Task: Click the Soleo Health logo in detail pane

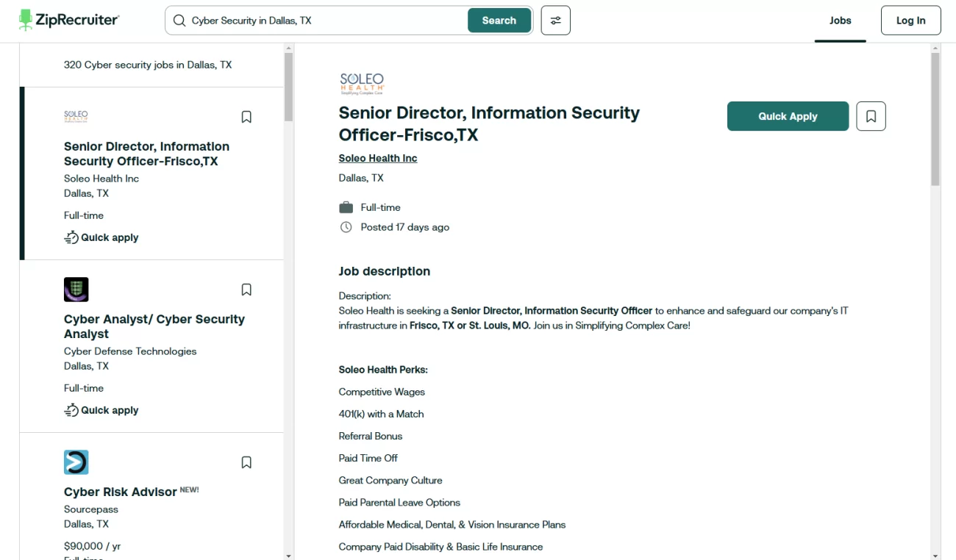Action: tap(362, 83)
